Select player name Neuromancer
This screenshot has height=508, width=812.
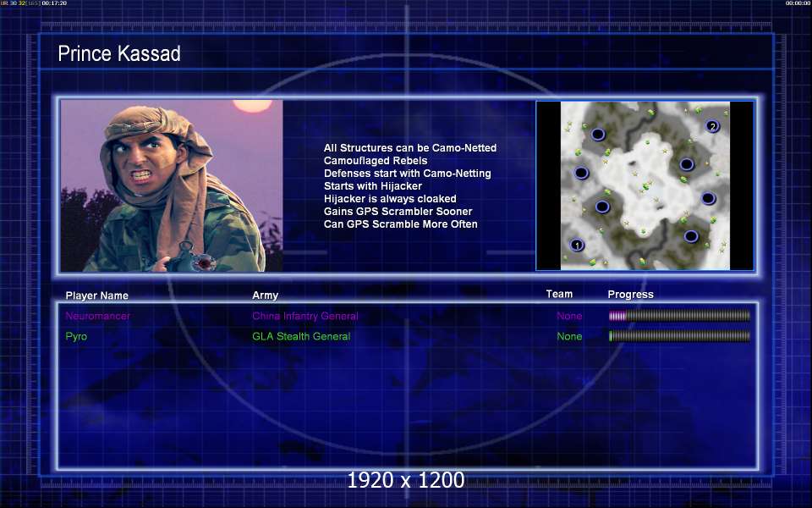[x=98, y=316]
